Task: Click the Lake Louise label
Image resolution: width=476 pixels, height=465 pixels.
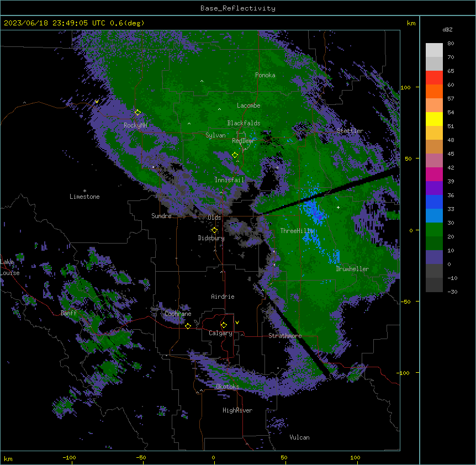Action: pyautogui.click(x=10, y=267)
